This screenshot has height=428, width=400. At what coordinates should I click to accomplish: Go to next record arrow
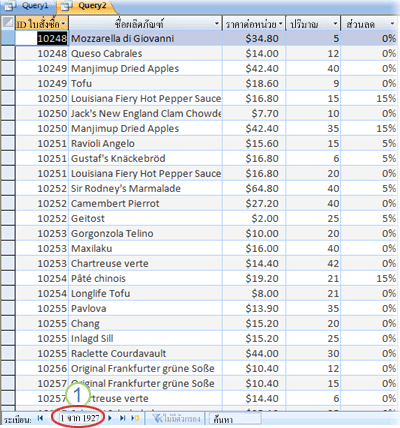click(110, 418)
